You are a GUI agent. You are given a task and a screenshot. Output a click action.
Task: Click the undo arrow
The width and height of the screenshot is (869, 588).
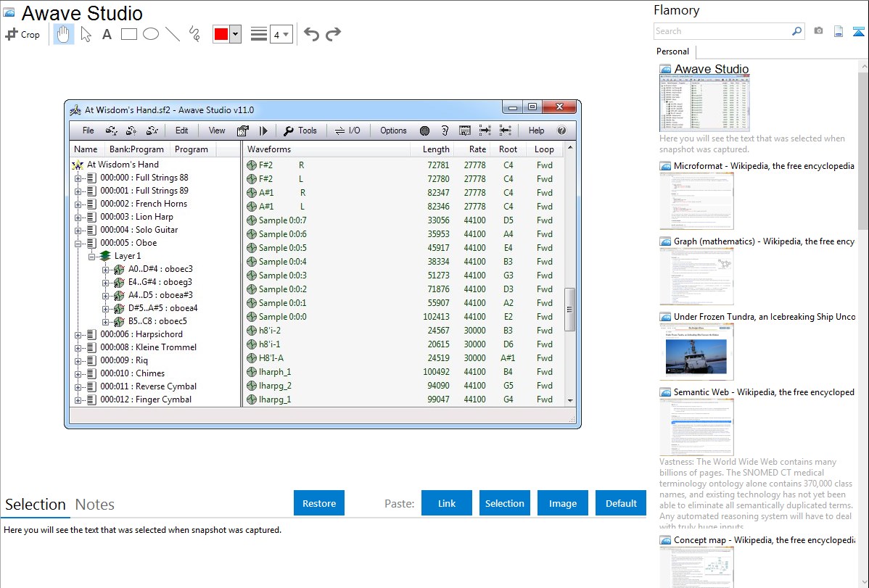click(311, 34)
